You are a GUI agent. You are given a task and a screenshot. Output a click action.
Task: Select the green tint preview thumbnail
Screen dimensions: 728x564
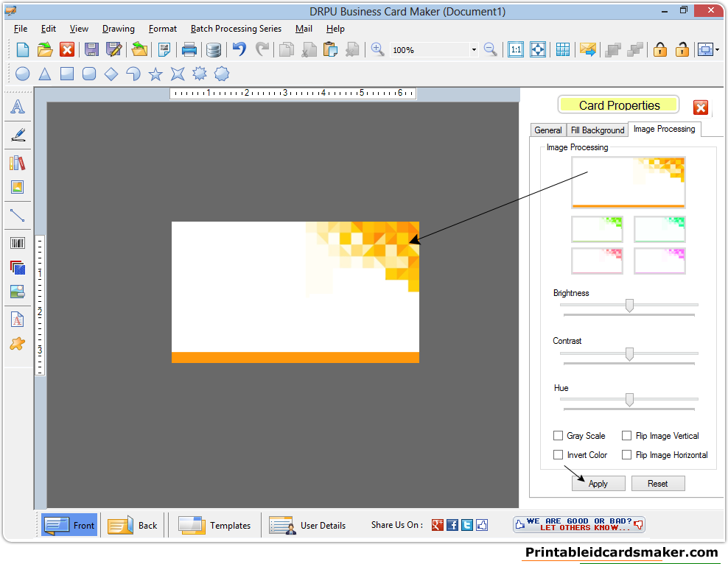point(597,229)
